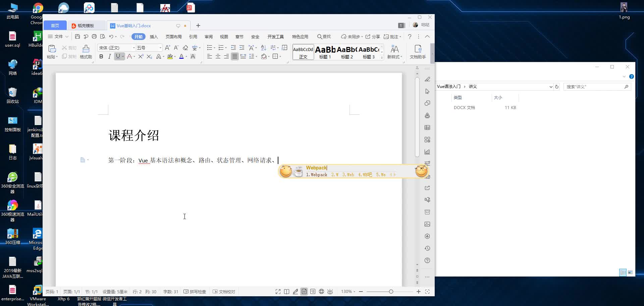Expand the 文件 menu dropdown arrow
Image resolution: width=644 pixels, height=306 pixels.
coord(67,37)
